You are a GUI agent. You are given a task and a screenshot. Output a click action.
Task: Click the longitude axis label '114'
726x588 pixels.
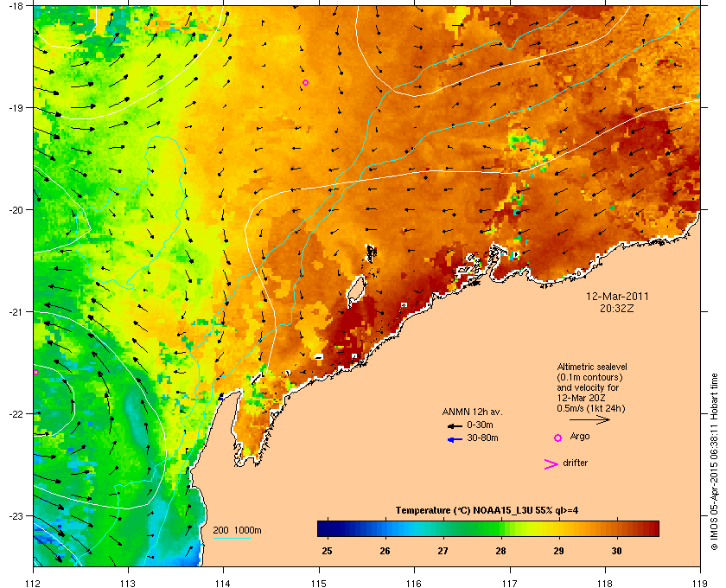[223, 584]
